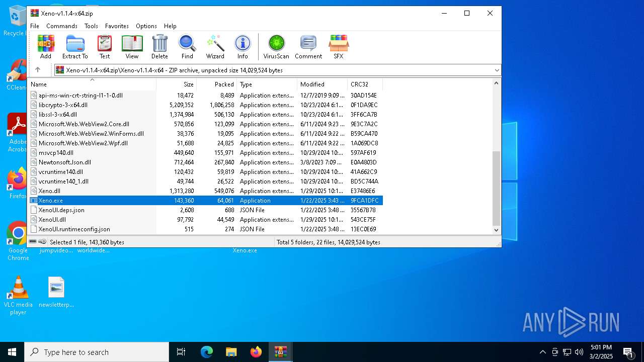Viewport: 644px width, 362px height.
Task: Click the Delete toolbar icon
Action: pos(159,47)
